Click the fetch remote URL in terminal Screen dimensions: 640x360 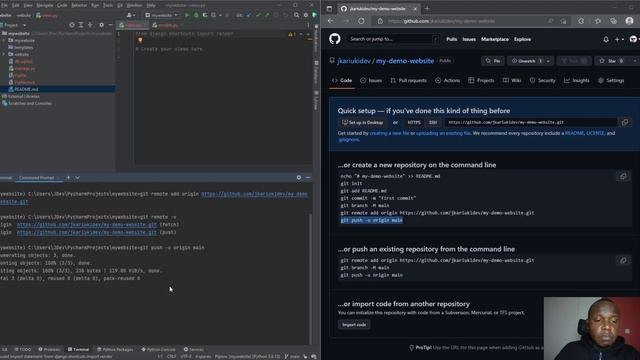tap(87, 224)
